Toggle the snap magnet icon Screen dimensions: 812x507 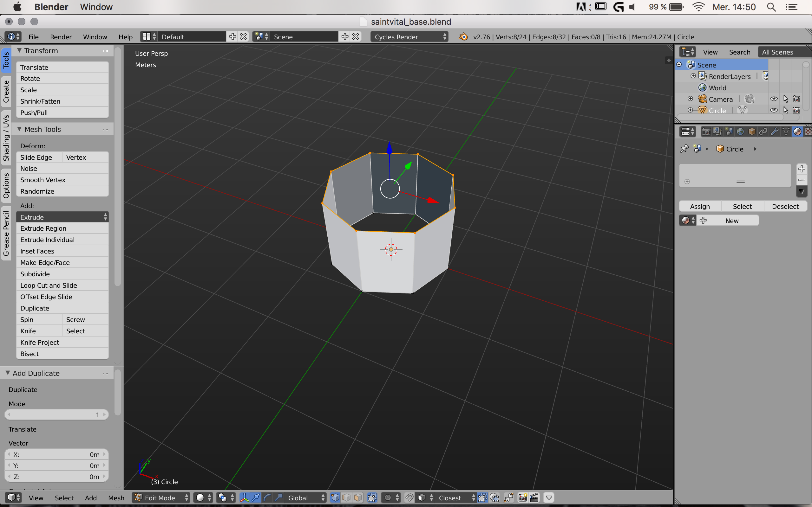click(409, 497)
